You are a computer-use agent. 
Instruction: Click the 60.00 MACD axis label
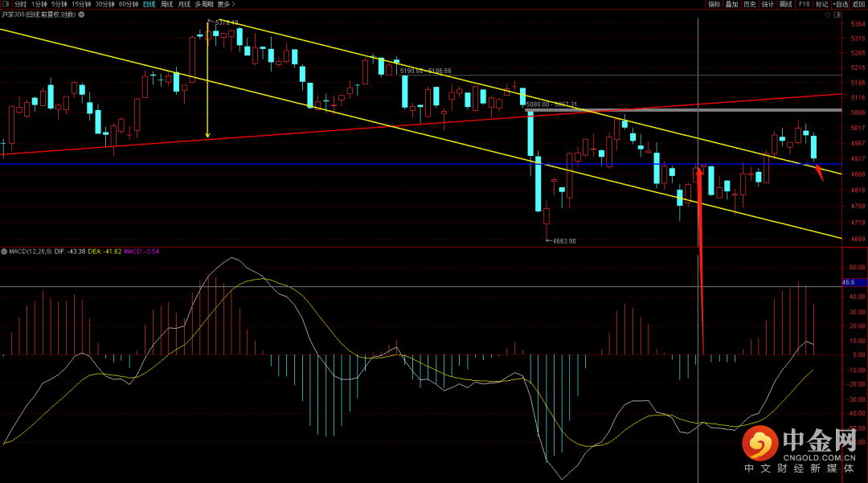click(858, 268)
